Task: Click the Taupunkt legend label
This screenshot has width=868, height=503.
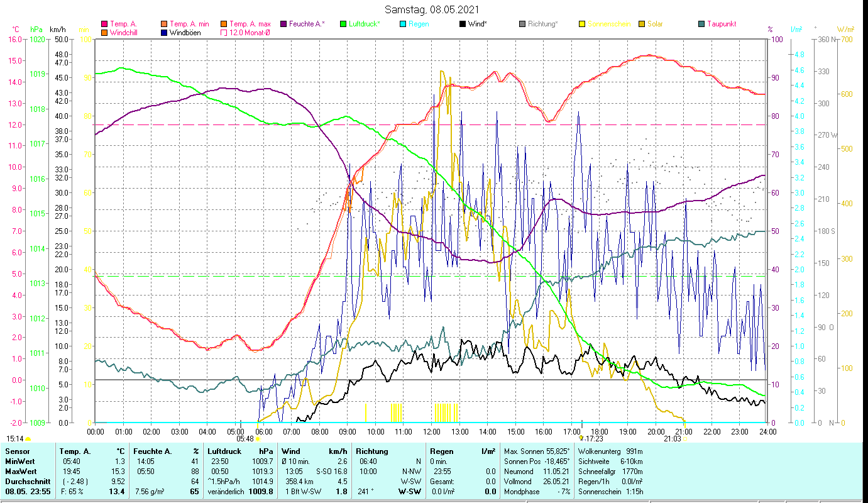Action: 722,24
